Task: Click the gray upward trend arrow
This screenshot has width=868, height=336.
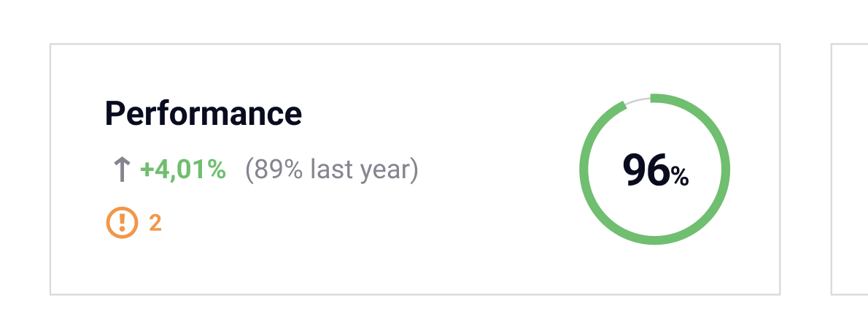Action: coord(121,170)
